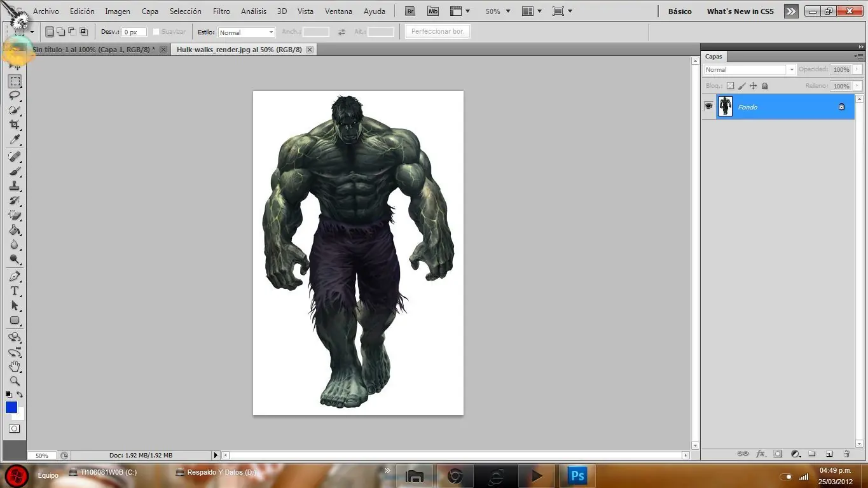Select the Horizontal Type tool
The height and width of the screenshot is (488, 868).
(x=15, y=291)
